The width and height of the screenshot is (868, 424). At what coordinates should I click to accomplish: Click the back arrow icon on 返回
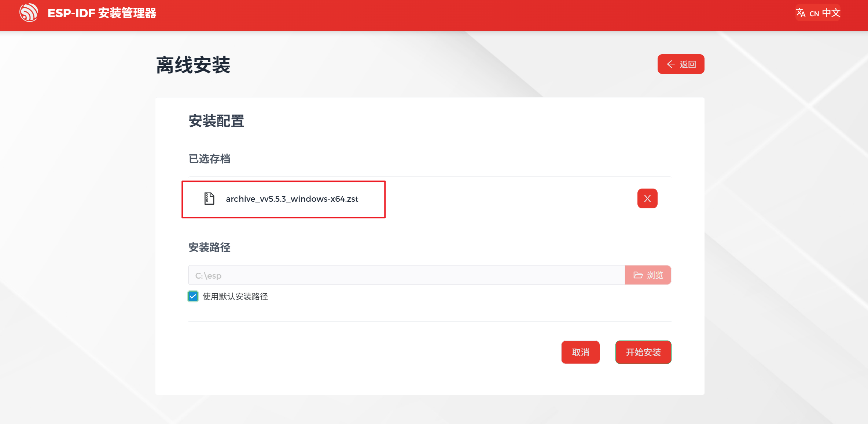pos(671,64)
